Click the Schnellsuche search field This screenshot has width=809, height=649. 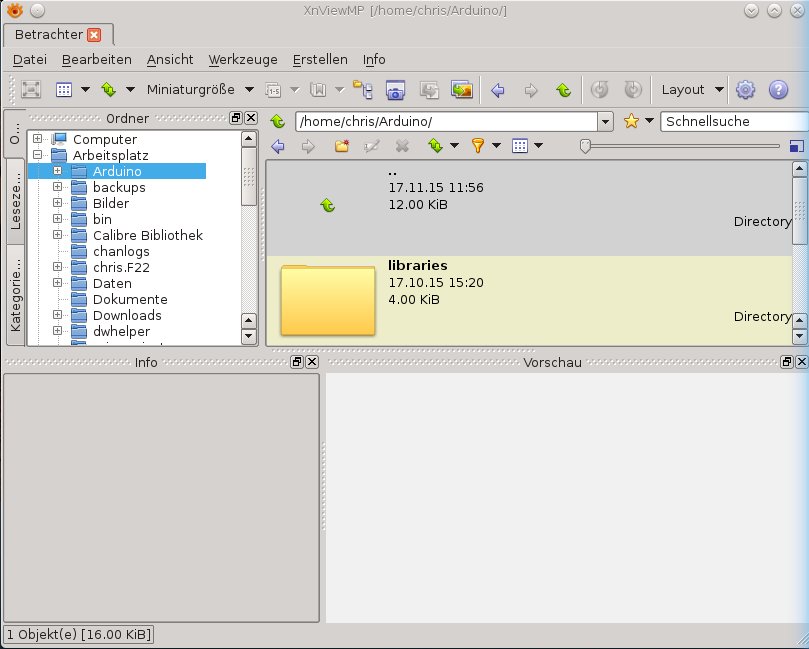click(x=732, y=121)
